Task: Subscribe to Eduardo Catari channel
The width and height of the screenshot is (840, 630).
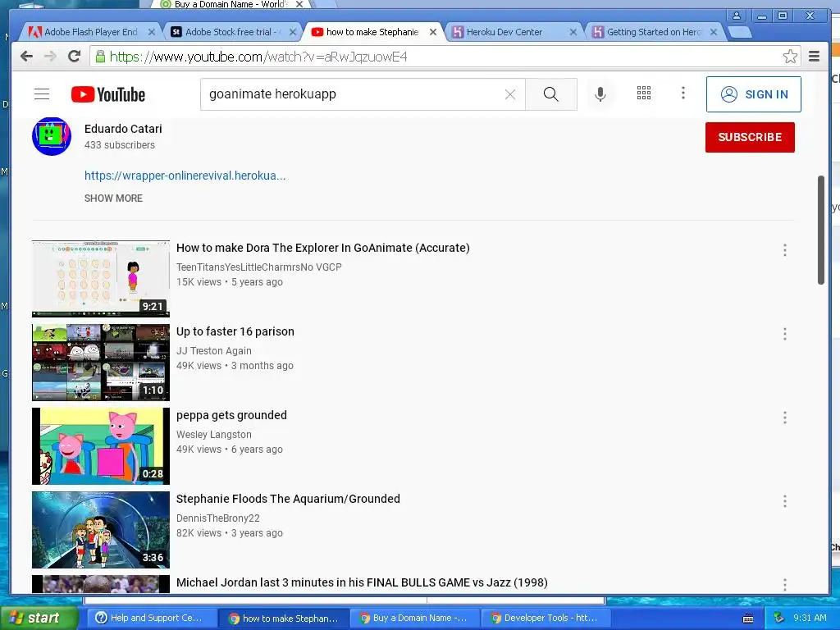Action: (x=750, y=137)
